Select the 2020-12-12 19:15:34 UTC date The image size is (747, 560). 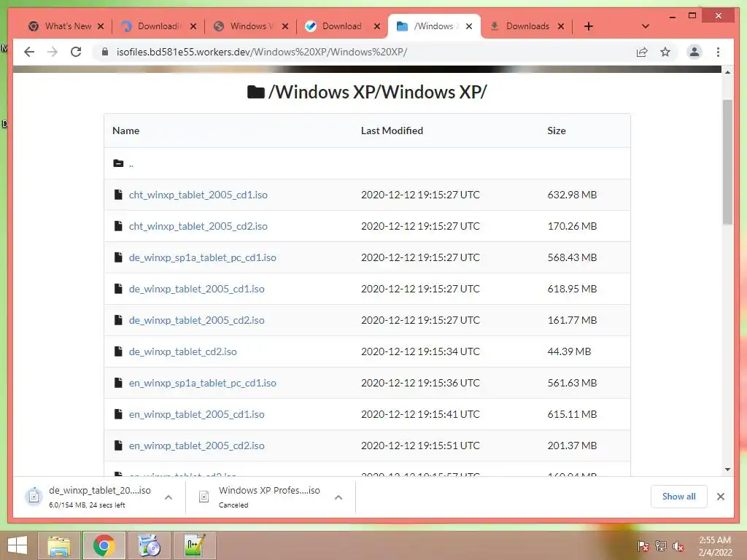pos(420,352)
